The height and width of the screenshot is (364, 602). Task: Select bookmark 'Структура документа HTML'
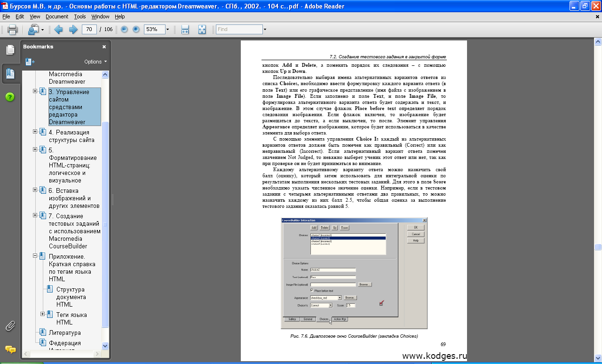click(71, 297)
